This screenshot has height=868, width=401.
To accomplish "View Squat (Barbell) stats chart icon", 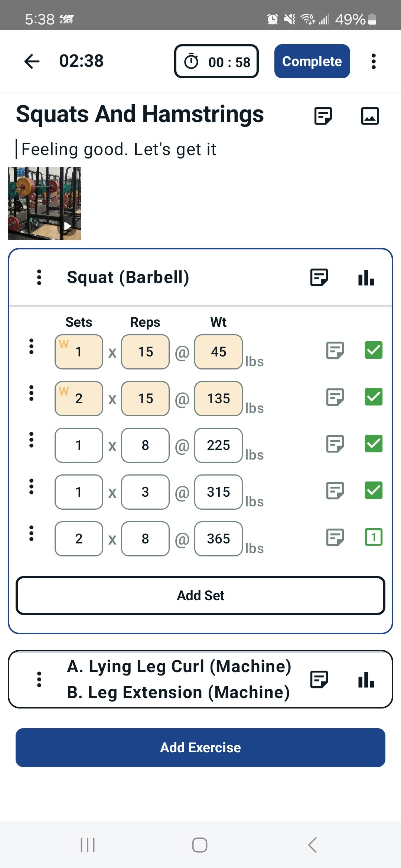I will pyautogui.click(x=366, y=277).
